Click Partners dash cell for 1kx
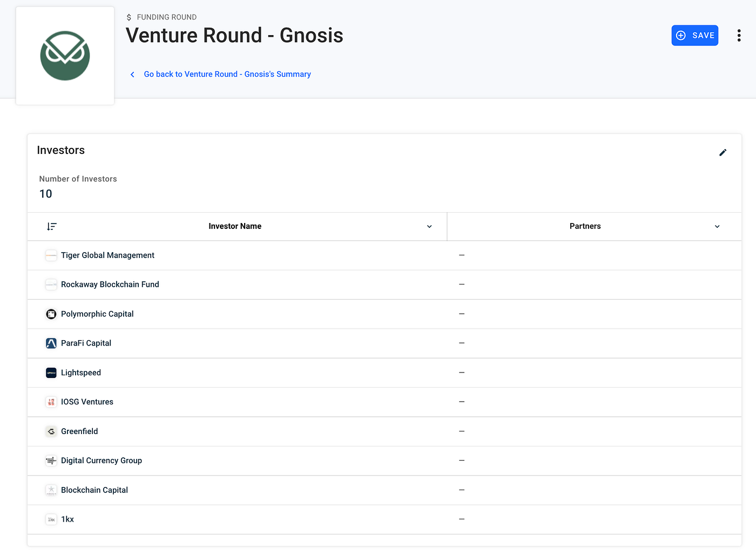 point(462,519)
